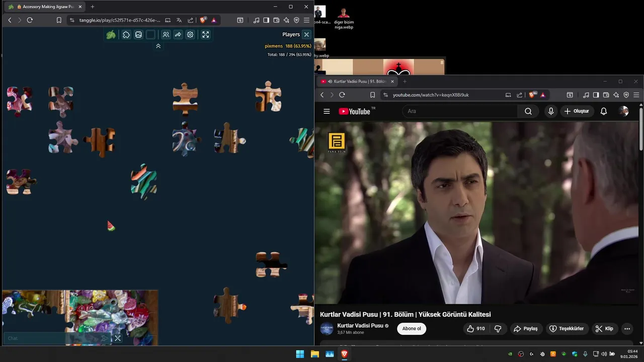Screen dimensions: 644x362
Task: Open more actions three-dot menu
Action: pyautogui.click(x=627, y=329)
